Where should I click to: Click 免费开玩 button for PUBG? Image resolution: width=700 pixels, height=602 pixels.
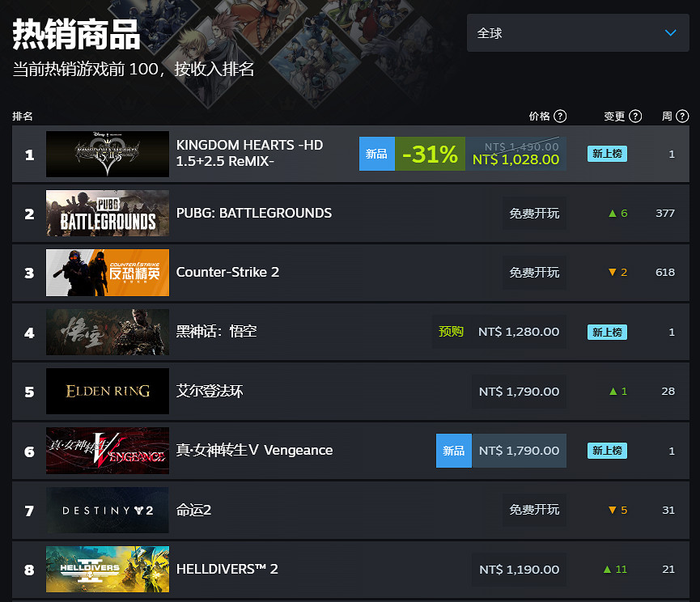534,214
